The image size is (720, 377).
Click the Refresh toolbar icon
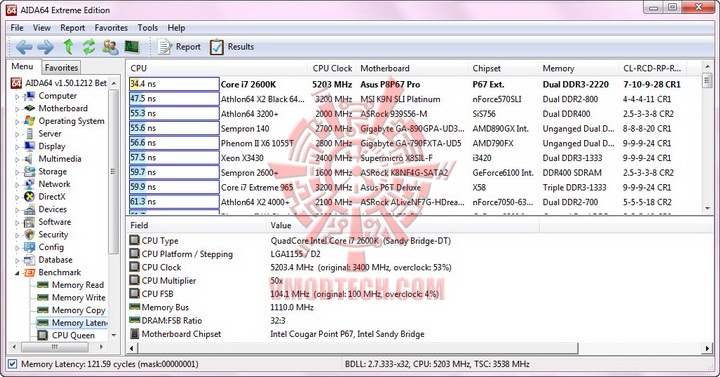(89, 47)
